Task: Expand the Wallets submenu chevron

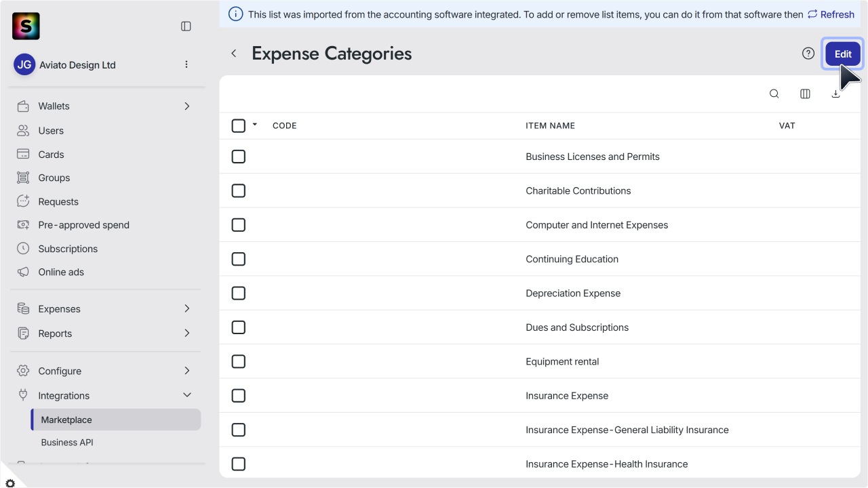Action: click(187, 106)
